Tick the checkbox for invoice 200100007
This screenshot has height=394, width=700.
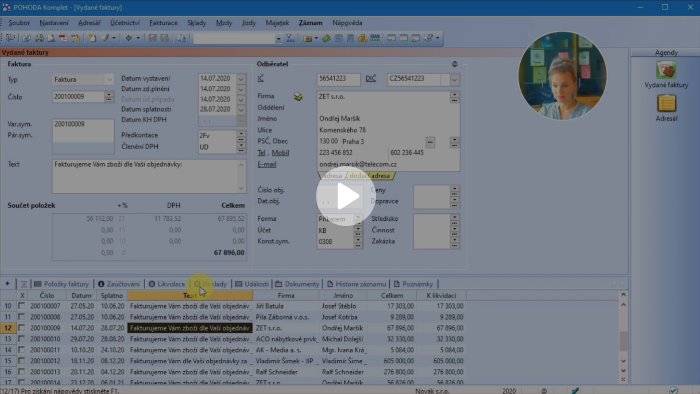tap(21, 306)
